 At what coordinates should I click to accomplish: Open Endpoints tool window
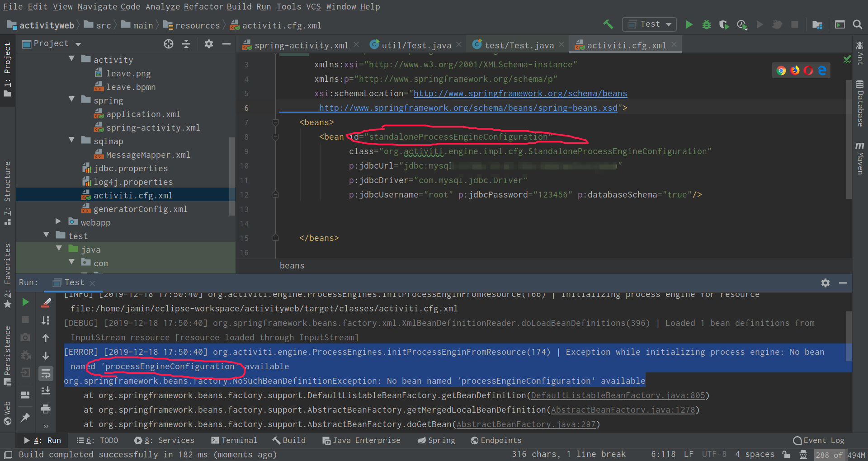496,440
